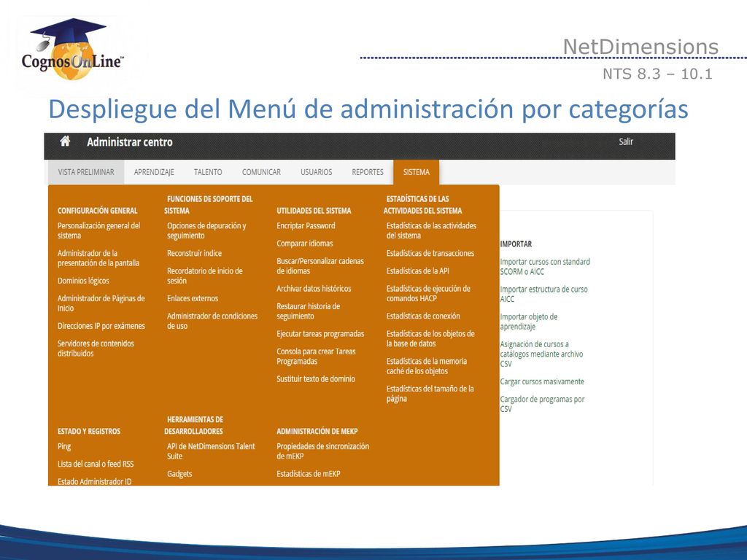Open Recordatorio de inicio de sesión
The image size is (747, 560).
tap(205, 276)
